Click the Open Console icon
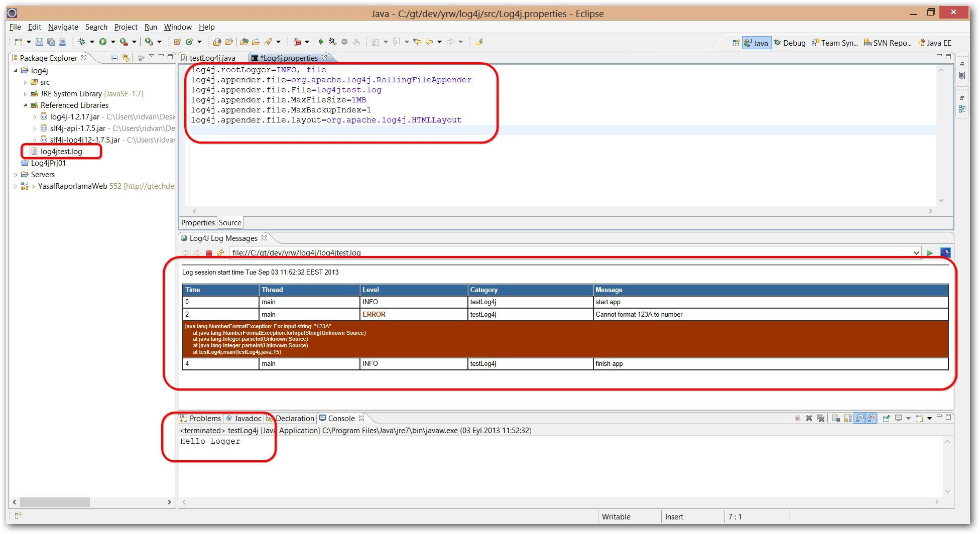This screenshot has width=980, height=534. [x=919, y=418]
